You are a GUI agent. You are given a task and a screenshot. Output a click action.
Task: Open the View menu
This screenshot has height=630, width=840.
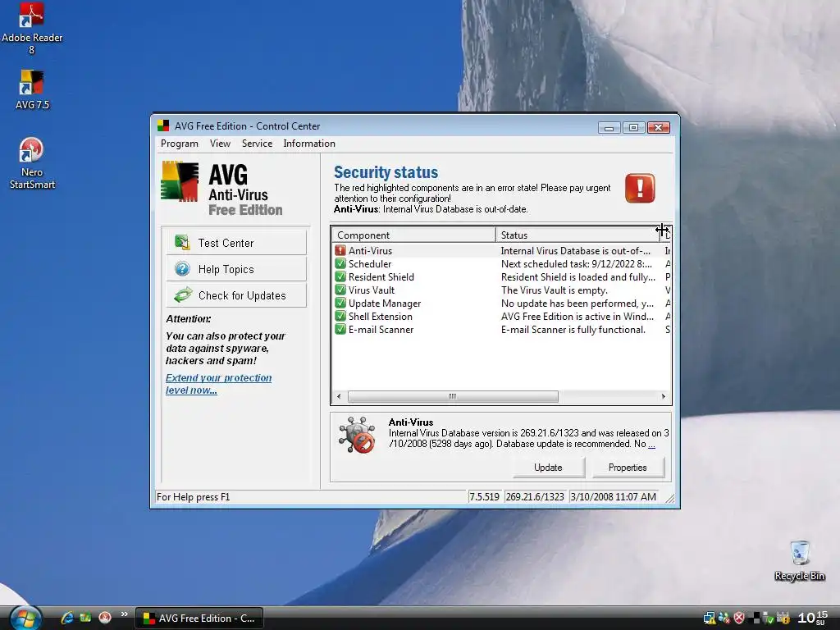pos(220,144)
